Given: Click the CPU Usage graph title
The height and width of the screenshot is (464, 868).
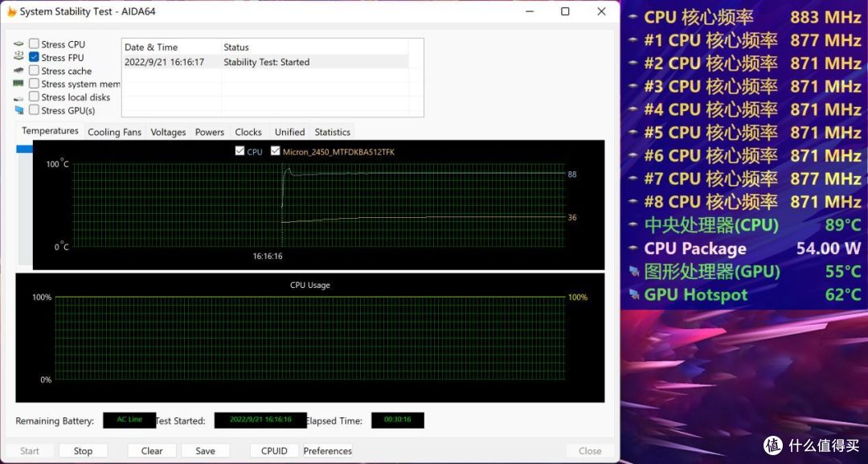Looking at the screenshot, I should pyautogui.click(x=310, y=285).
